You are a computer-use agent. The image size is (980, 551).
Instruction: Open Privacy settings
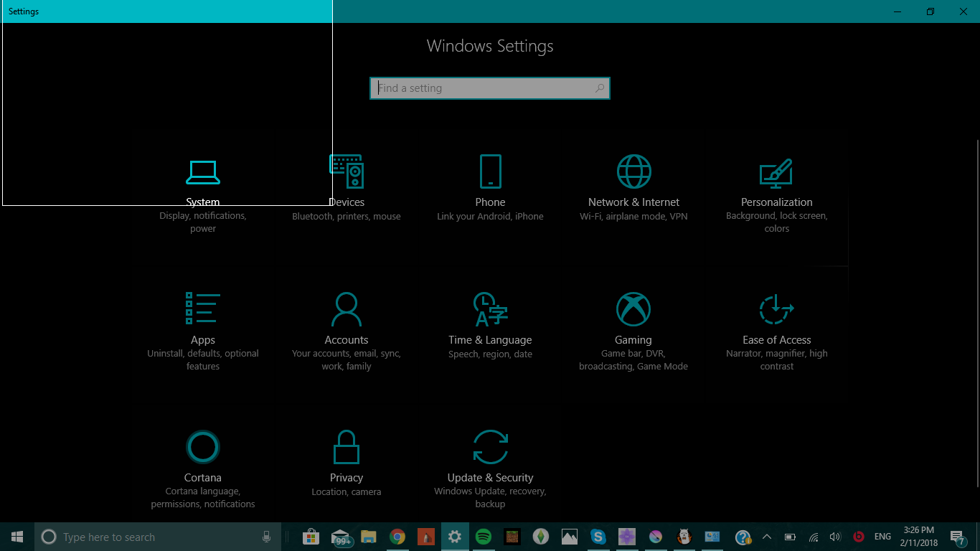click(347, 459)
